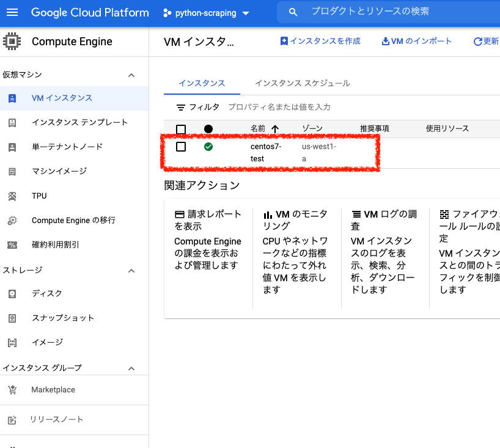Click the Google Cloud Platform logo text
This screenshot has height=448, width=500.
pyautogui.click(x=90, y=12)
